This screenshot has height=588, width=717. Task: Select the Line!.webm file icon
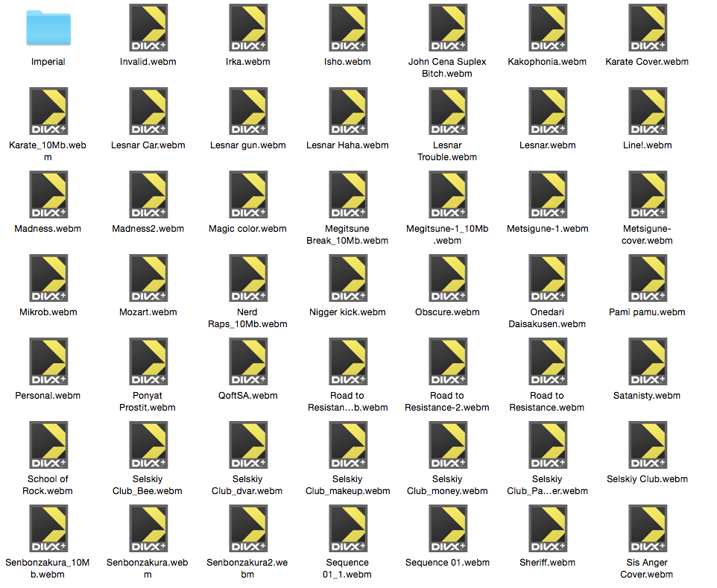tap(648, 111)
